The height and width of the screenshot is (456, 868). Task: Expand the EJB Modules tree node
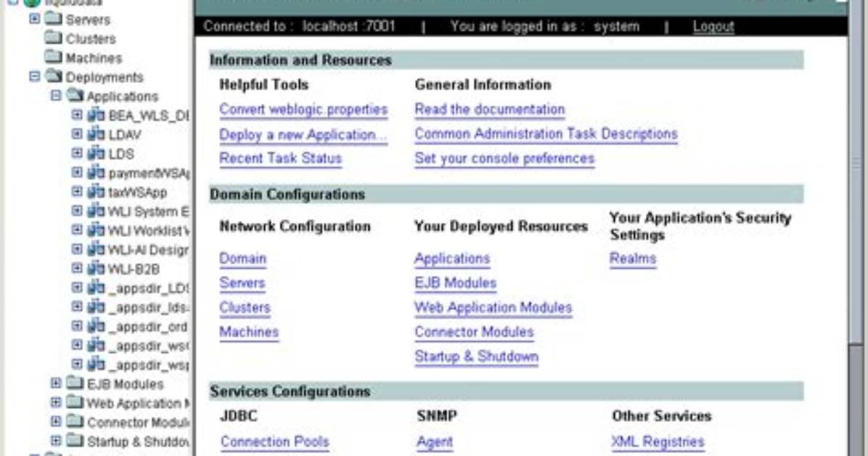[56, 383]
